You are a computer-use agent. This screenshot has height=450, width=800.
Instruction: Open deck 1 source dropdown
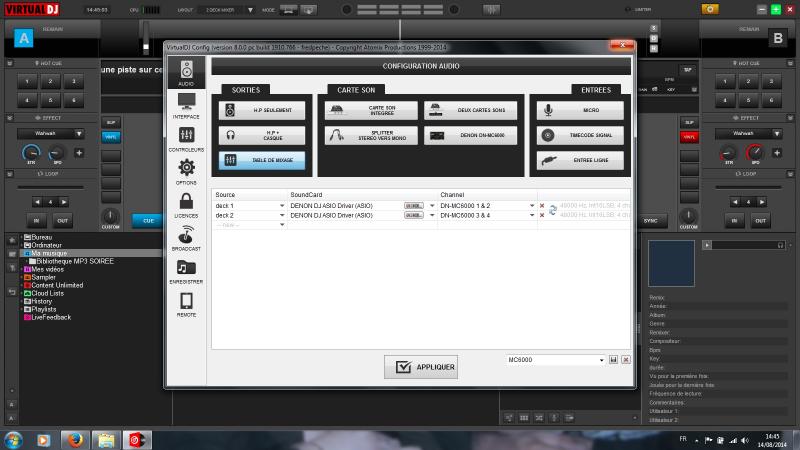[282, 206]
